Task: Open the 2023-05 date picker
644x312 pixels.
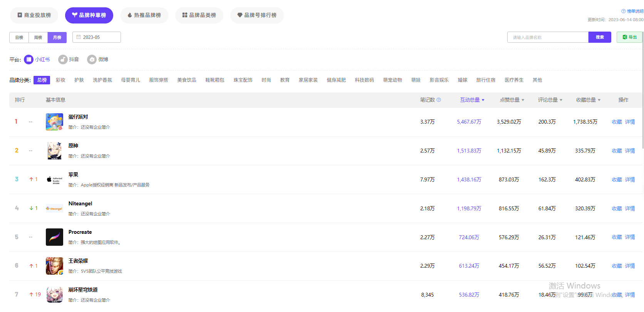Action: (97, 37)
